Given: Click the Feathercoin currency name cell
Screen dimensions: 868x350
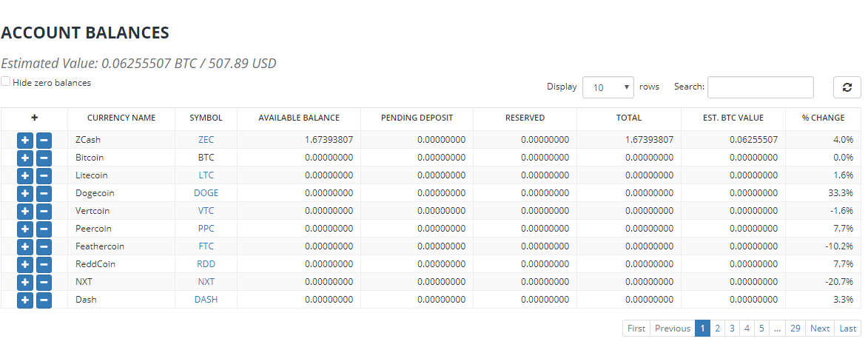Looking at the screenshot, I should (x=121, y=246).
